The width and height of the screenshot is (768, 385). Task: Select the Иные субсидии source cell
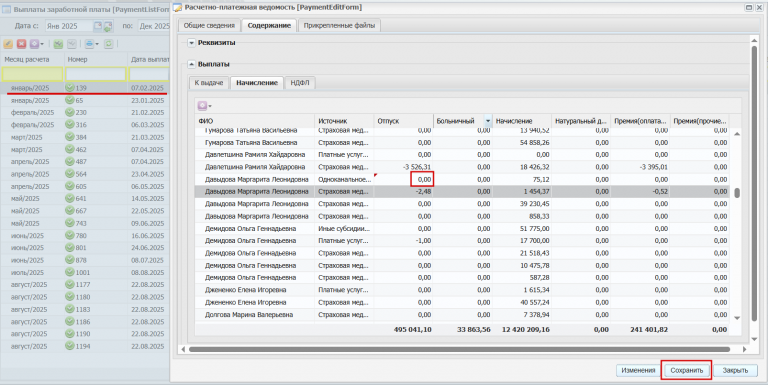point(344,229)
